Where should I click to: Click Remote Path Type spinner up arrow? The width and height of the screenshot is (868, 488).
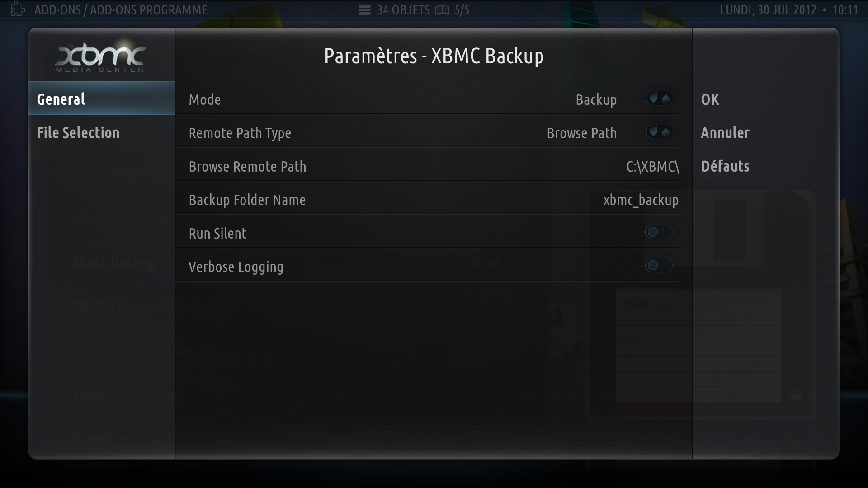(666, 132)
